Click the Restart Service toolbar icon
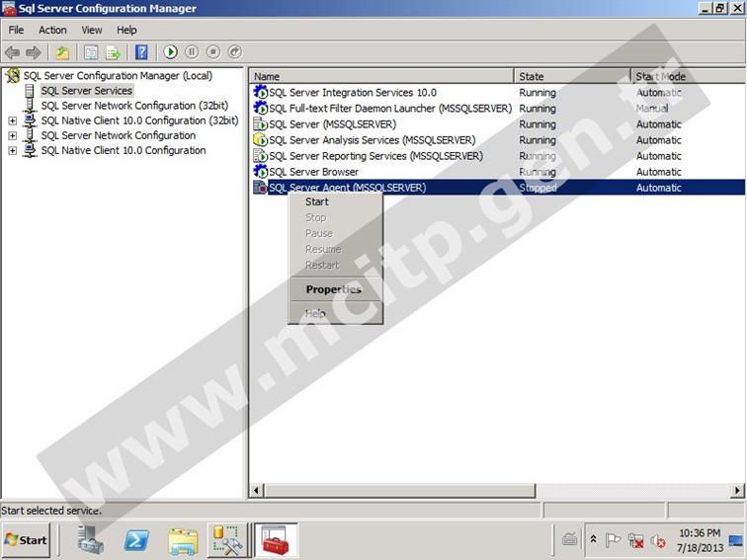 [235, 52]
